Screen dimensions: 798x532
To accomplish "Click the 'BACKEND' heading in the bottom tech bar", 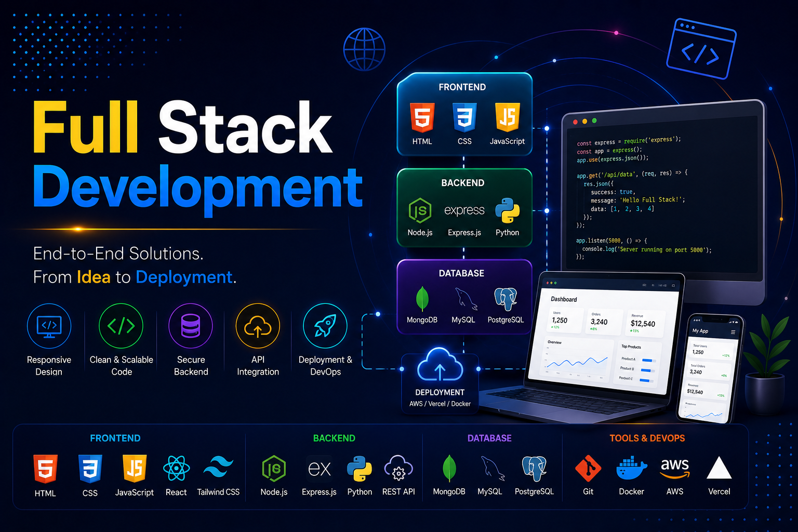I will point(334,438).
